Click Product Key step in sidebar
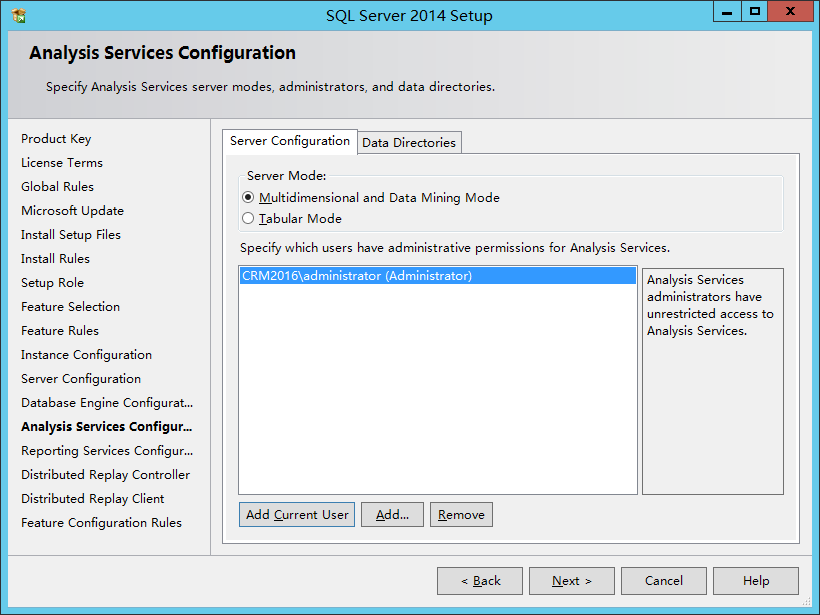820x615 pixels. (56, 139)
